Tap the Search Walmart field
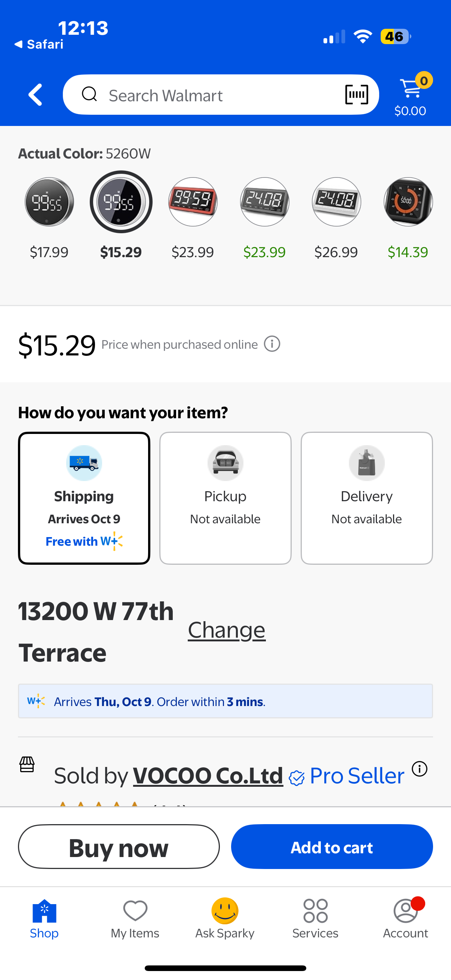The width and height of the screenshot is (451, 980). click(213, 95)
